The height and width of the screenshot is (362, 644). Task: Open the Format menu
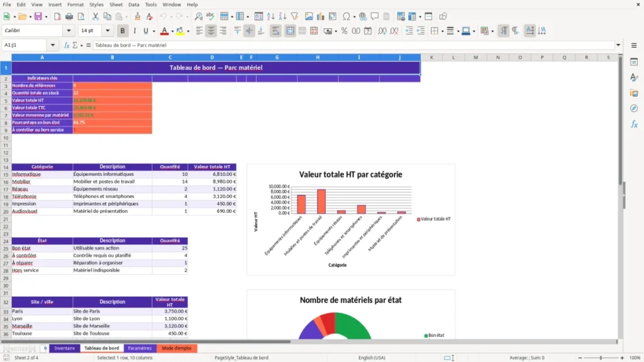point(75,4)
